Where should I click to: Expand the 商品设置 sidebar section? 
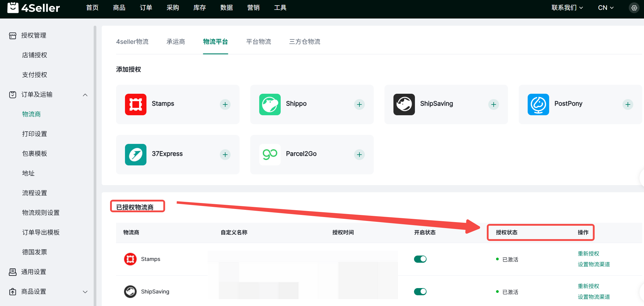point(85,292)
